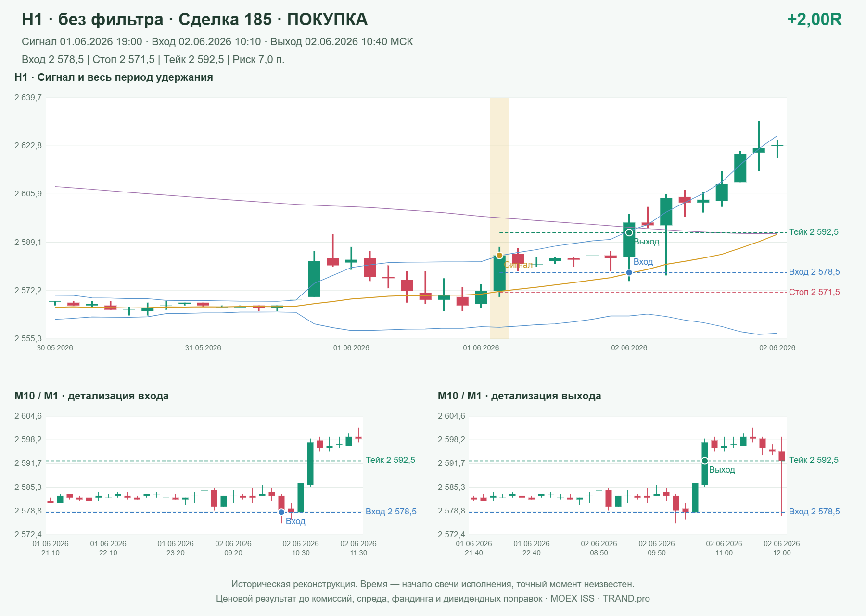Click the 11:00 time label in exit detail chart
The image size is (866, 616).
[x=724, y=553]
